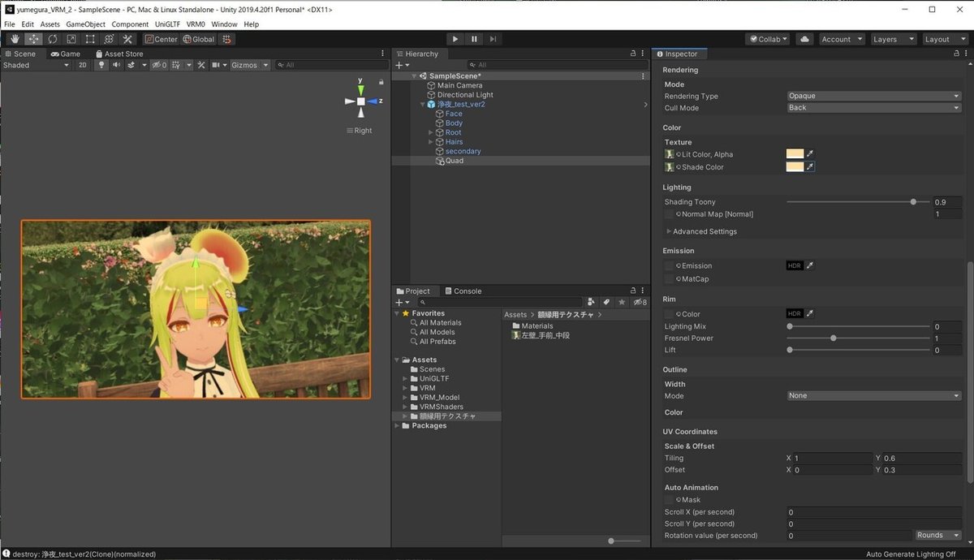This screenshot has height=560, width=974.
Task: Collapse the SampleScene tree
Action: (x=414, y=76)
